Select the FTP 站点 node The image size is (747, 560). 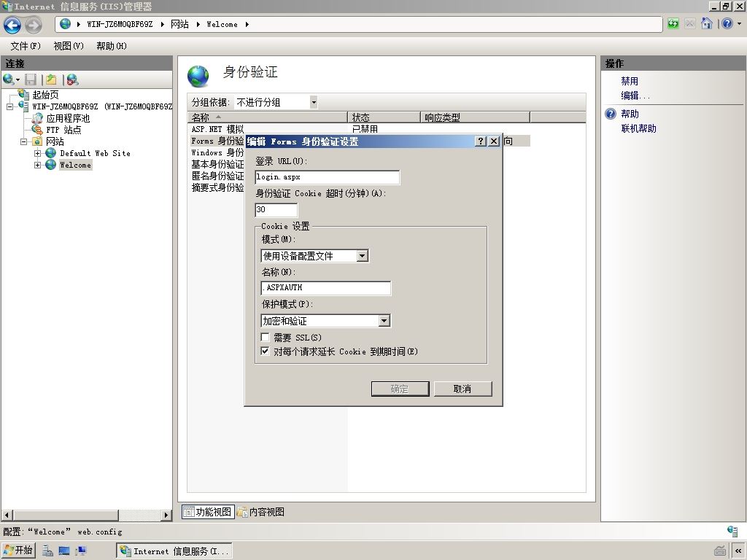pos(63,130)
